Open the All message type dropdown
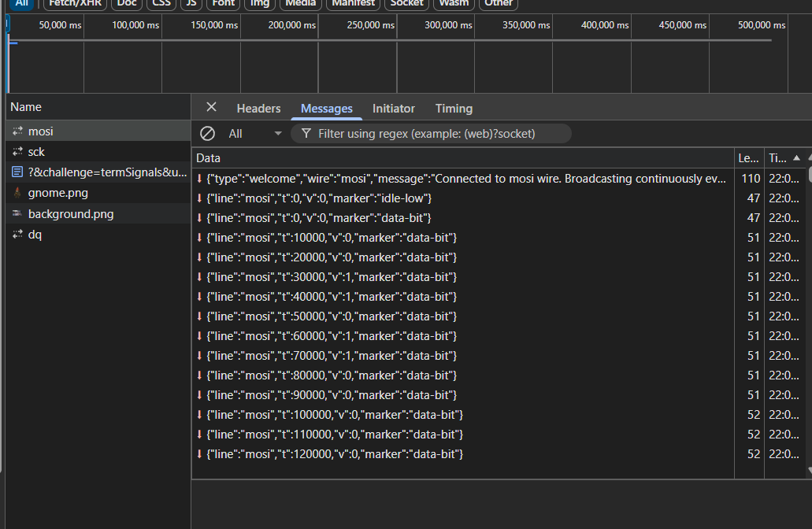 click(255, 134)
